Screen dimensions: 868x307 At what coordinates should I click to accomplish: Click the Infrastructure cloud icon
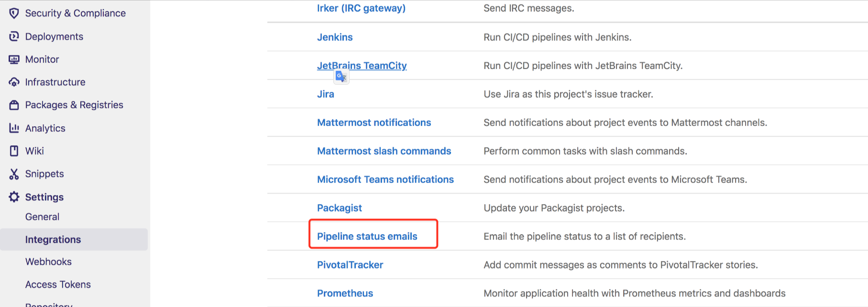coord(14,82)
